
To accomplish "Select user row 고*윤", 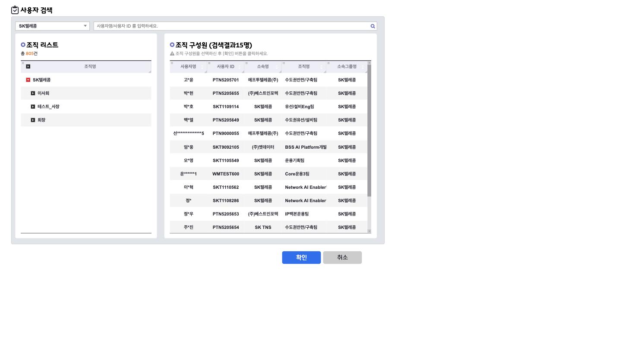I will 268,80.
